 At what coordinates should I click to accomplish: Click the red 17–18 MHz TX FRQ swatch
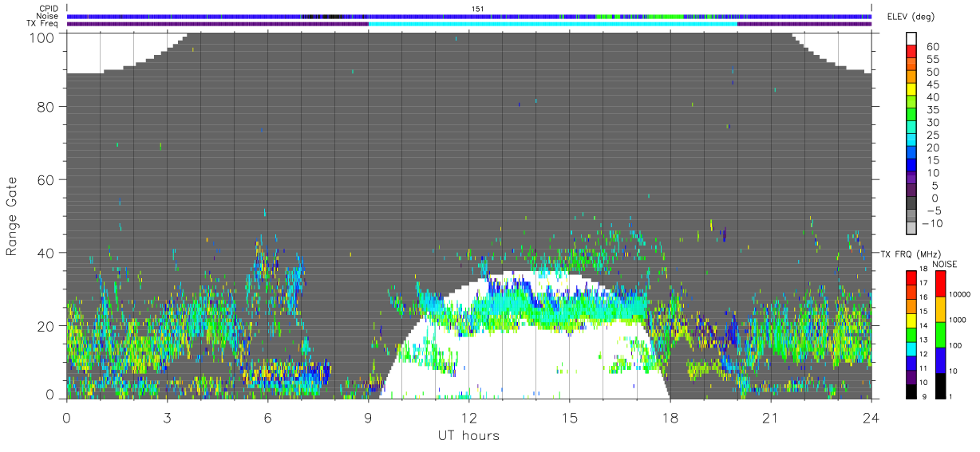(911, 277)
